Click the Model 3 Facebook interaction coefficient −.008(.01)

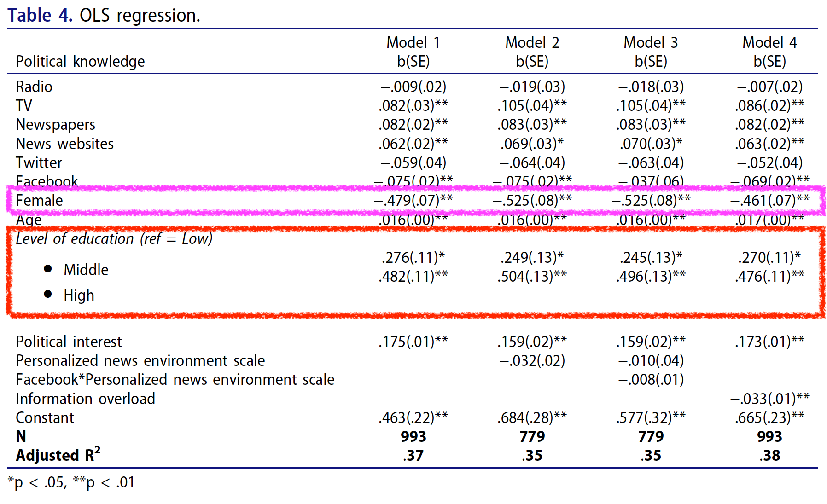[651, 380]
